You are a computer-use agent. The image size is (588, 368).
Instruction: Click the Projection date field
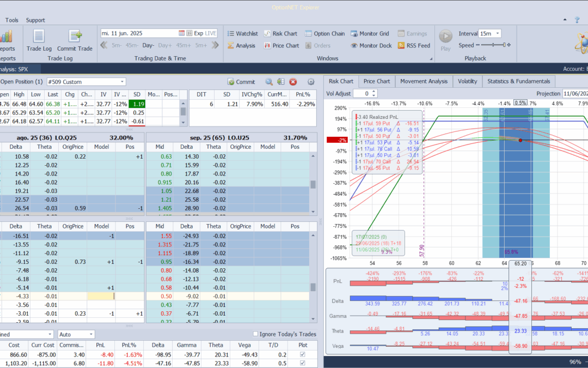tap(575, 94)
